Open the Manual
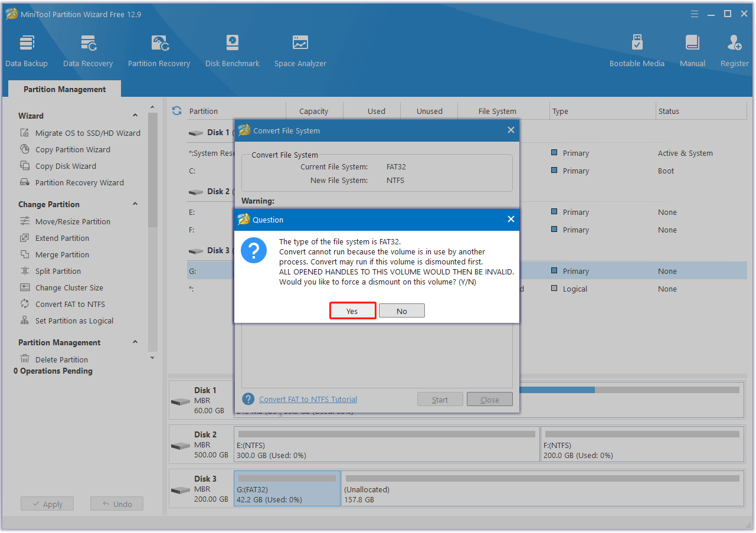Viewport: 756px width, 533px height. (x=692, y=51)
